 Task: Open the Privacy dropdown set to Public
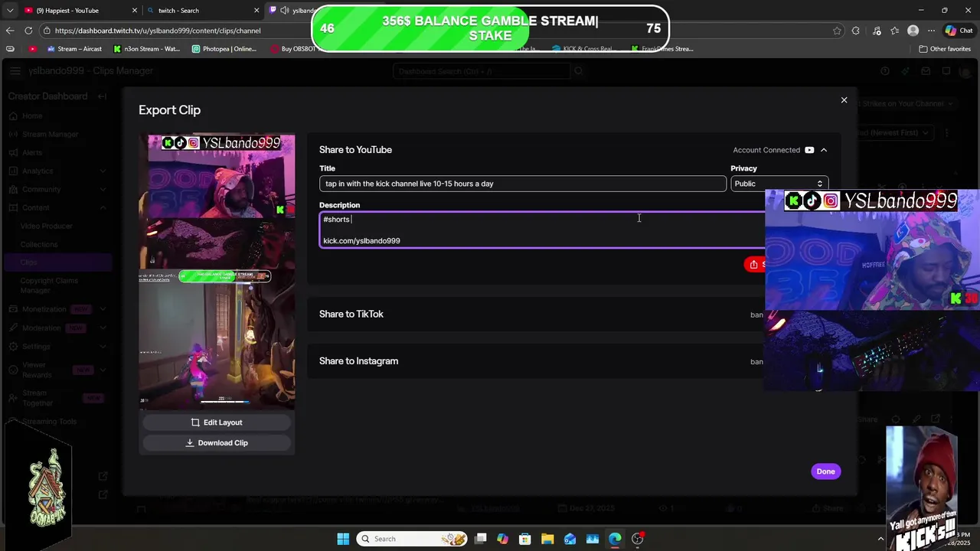pos(779,184)
